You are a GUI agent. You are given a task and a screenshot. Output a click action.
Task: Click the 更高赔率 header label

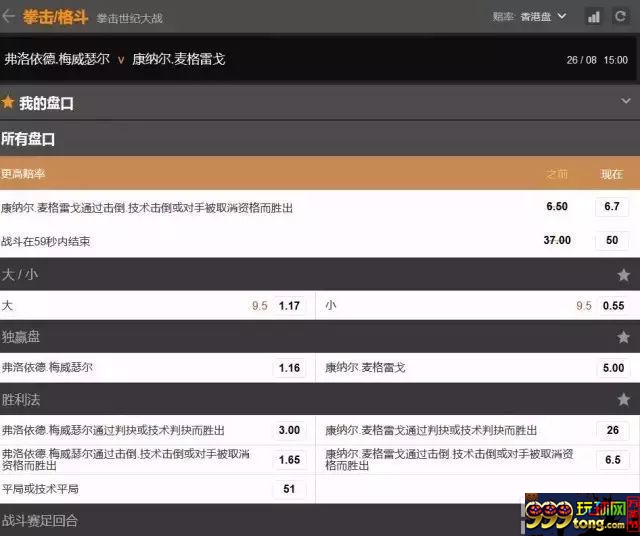tap(22, 174)
